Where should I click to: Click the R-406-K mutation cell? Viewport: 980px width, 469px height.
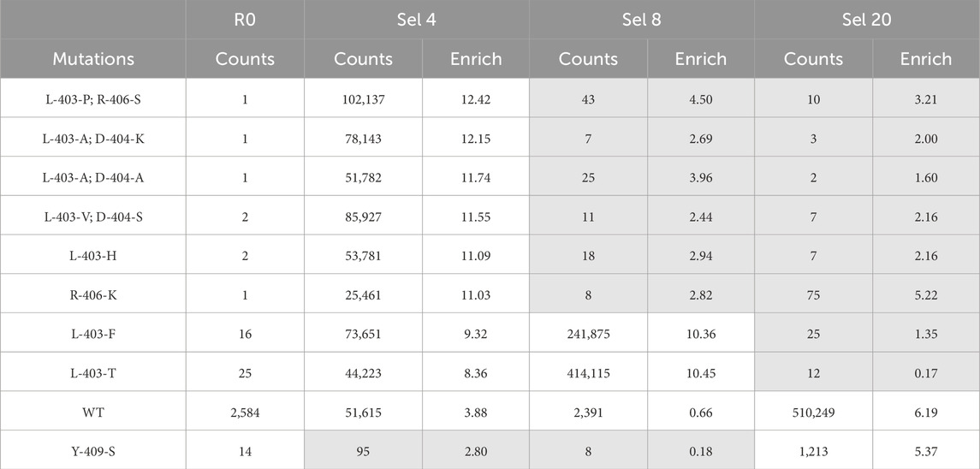93,294
